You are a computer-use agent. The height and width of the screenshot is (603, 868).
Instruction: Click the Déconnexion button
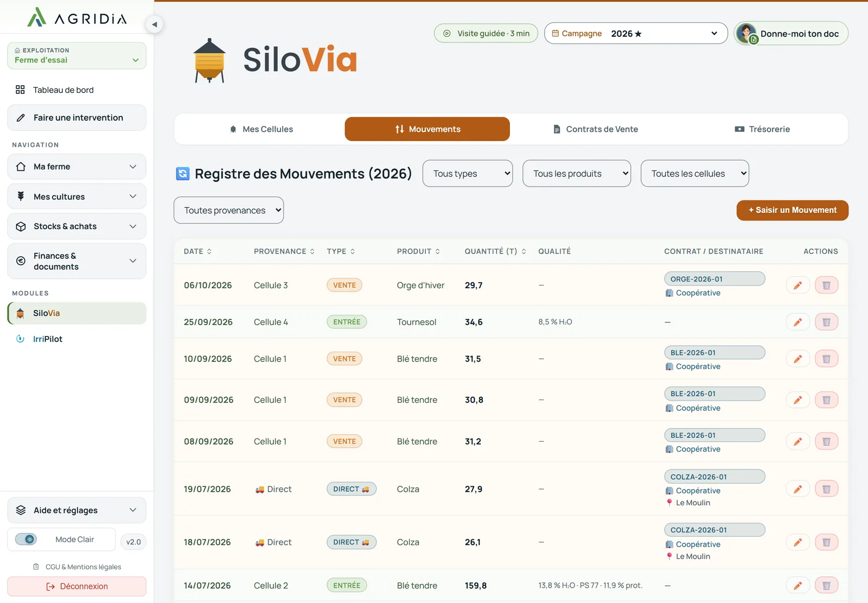point(76,587)
